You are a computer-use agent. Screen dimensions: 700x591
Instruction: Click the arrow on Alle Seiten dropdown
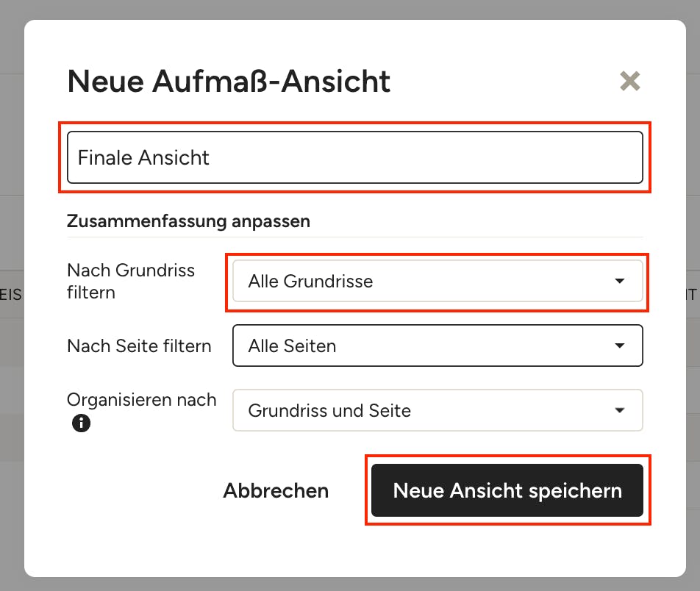[619, 345]
